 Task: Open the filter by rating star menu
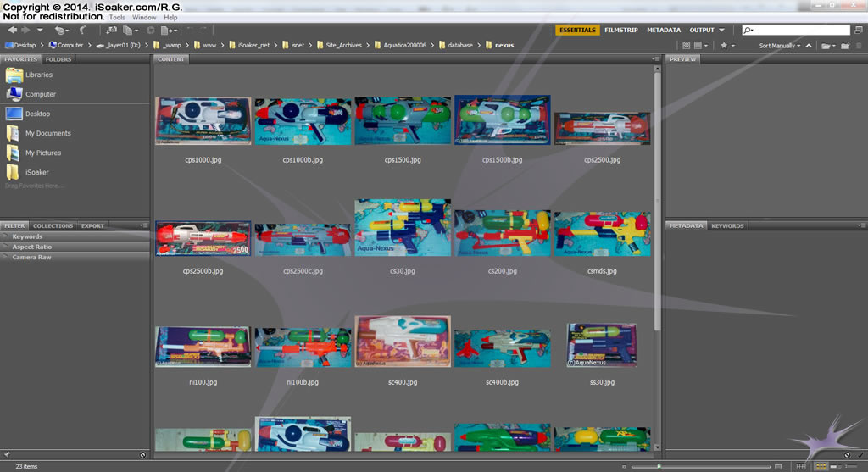(x=726, y=46)
